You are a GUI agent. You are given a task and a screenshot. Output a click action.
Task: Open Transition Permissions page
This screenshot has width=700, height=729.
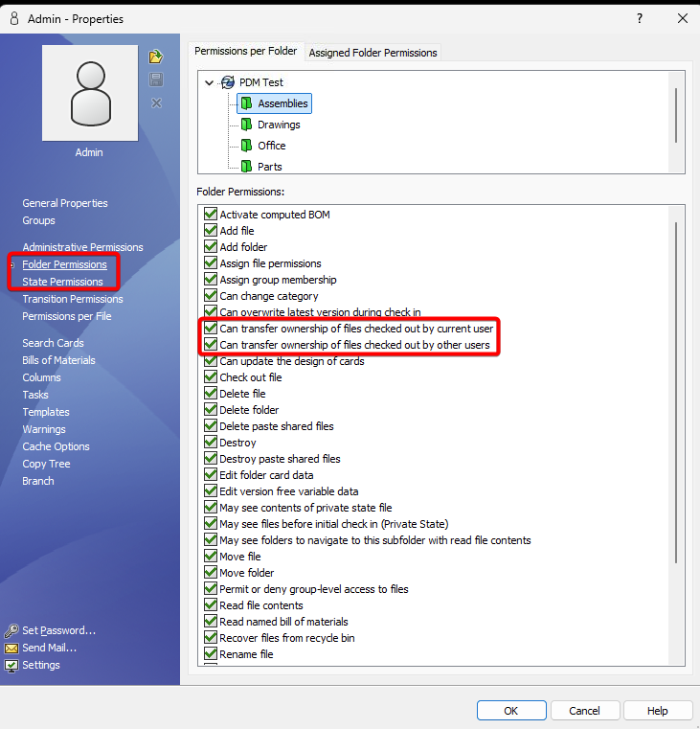pos(73,299)
